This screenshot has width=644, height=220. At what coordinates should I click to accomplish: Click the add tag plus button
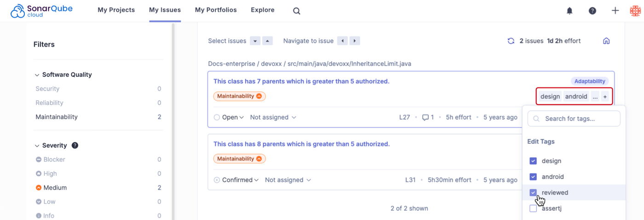tap(605, 97)
